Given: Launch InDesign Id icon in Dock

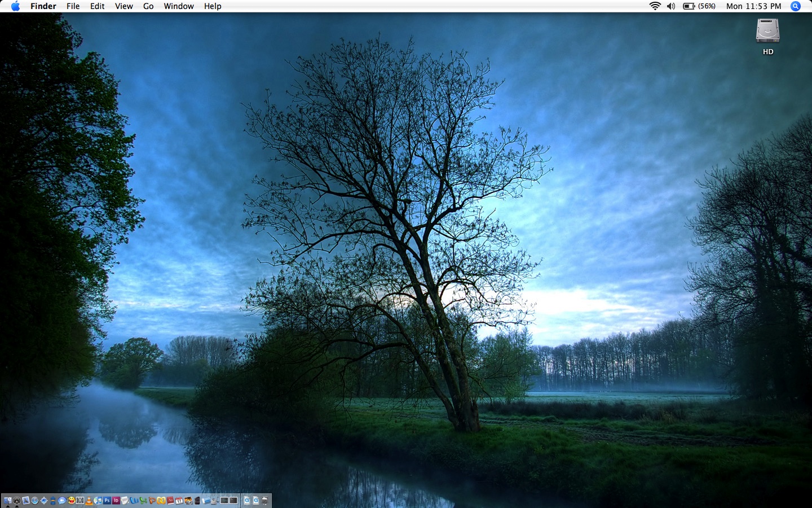Looking at the screenshot, I should point(116,500).
